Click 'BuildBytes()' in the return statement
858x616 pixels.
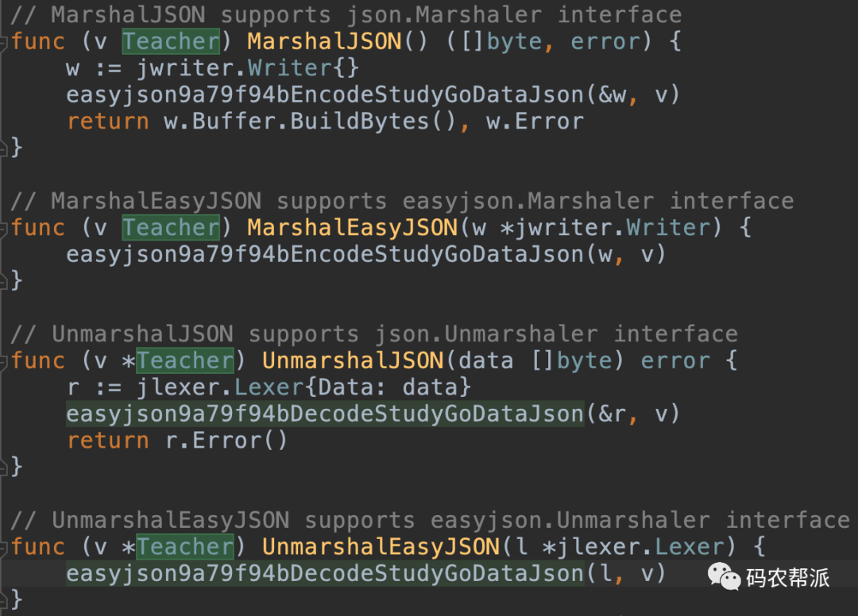373,121
